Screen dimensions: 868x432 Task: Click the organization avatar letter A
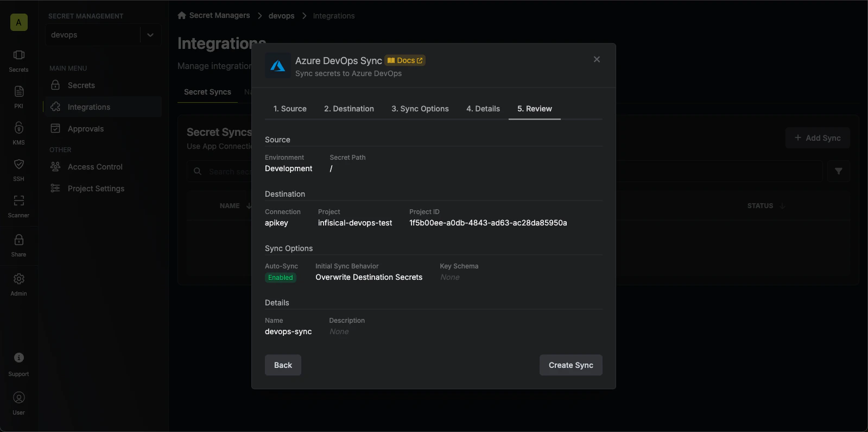pyautogui.click(x=19, y=22)
